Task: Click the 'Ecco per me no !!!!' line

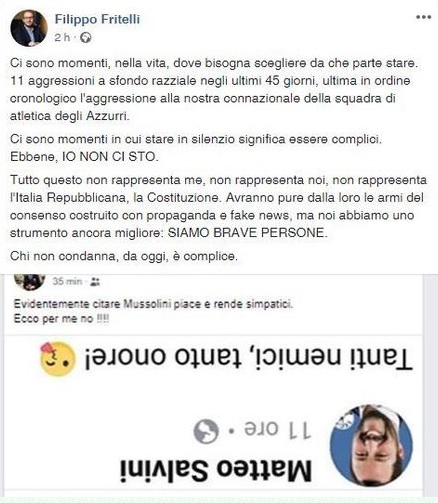Action: point(61,319)
